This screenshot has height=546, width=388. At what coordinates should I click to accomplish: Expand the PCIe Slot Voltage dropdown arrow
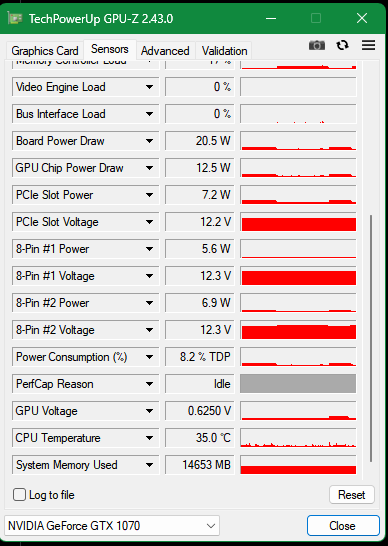(149, 222)
